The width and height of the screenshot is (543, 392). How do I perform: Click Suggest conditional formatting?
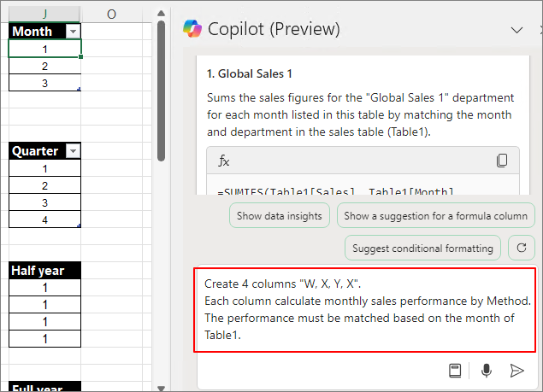click(x=422, y=248)
